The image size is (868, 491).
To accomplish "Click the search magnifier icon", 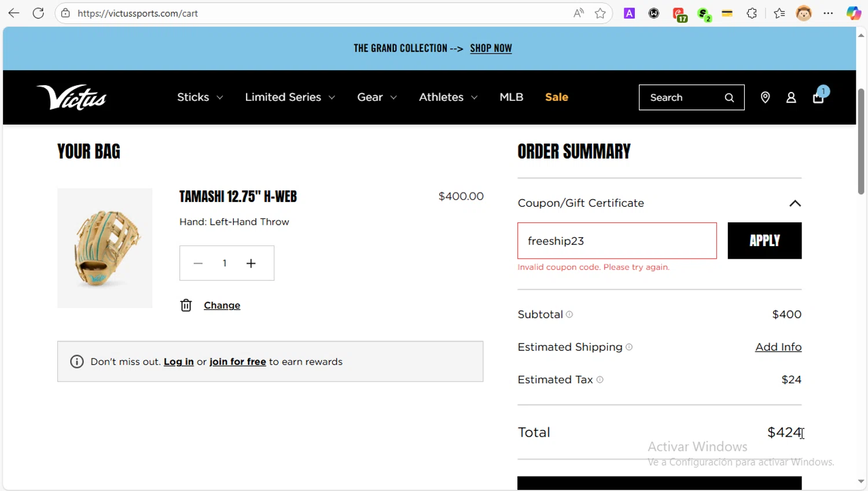I will [729, 97].
